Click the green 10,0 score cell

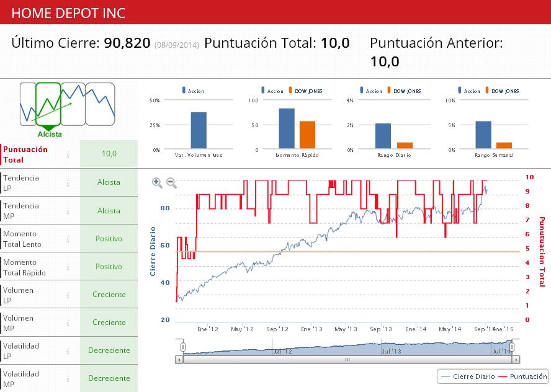pos(109,154)
